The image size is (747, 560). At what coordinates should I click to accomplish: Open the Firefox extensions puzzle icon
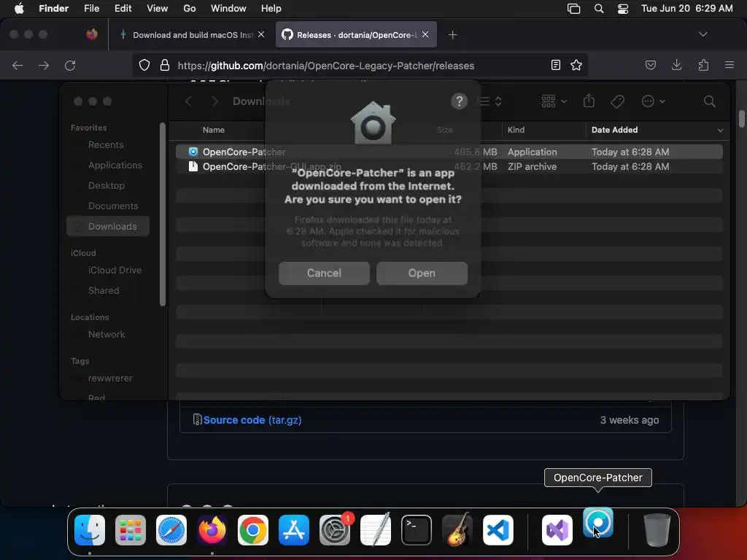pyautogui.click(x=703, y=65)
